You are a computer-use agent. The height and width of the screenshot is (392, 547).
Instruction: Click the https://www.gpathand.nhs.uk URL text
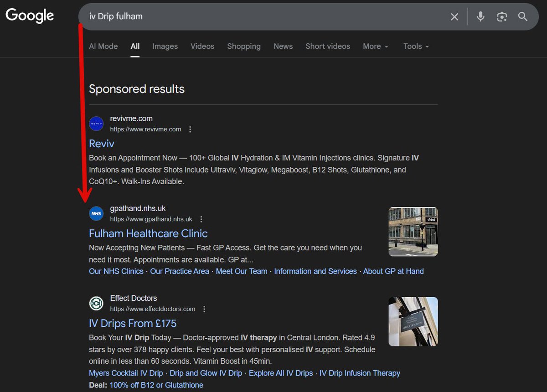[x=151, y=219]
